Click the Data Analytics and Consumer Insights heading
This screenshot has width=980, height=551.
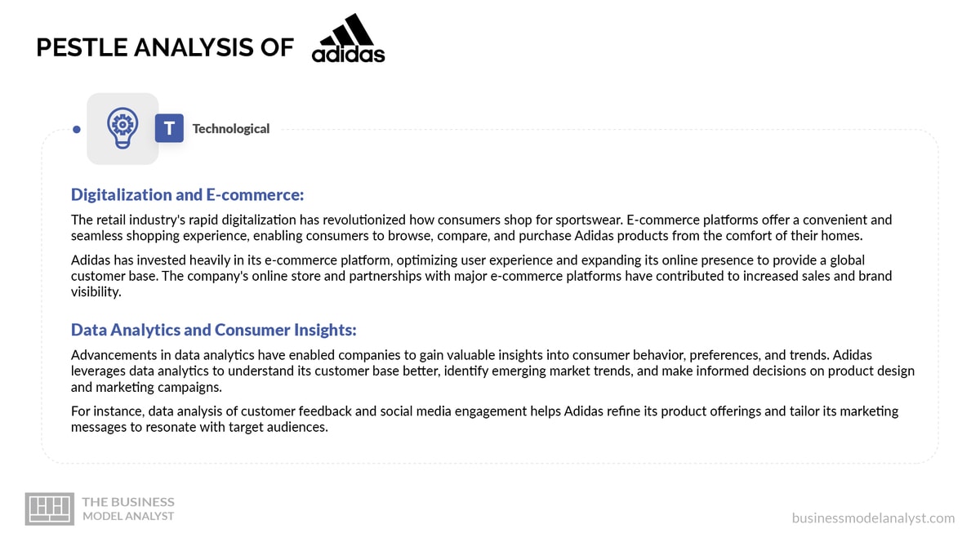coord(214,330)
